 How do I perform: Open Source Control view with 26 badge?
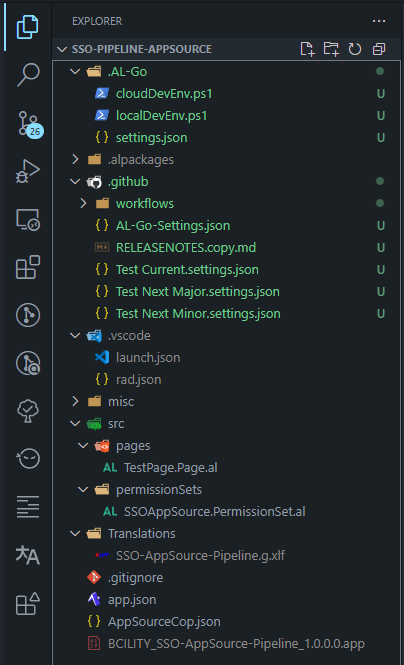(30, 124)
